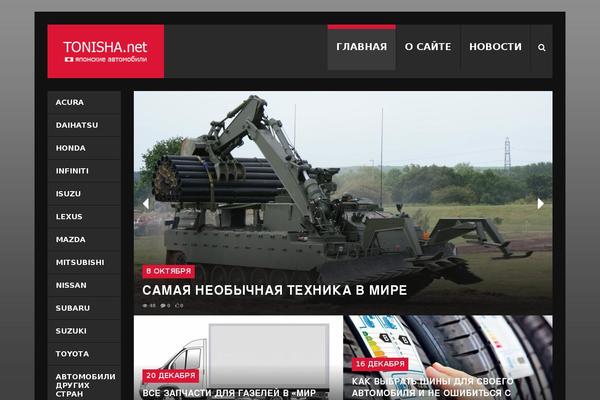
Task: Select TOYOTA brand category
Action: point(84,354)
